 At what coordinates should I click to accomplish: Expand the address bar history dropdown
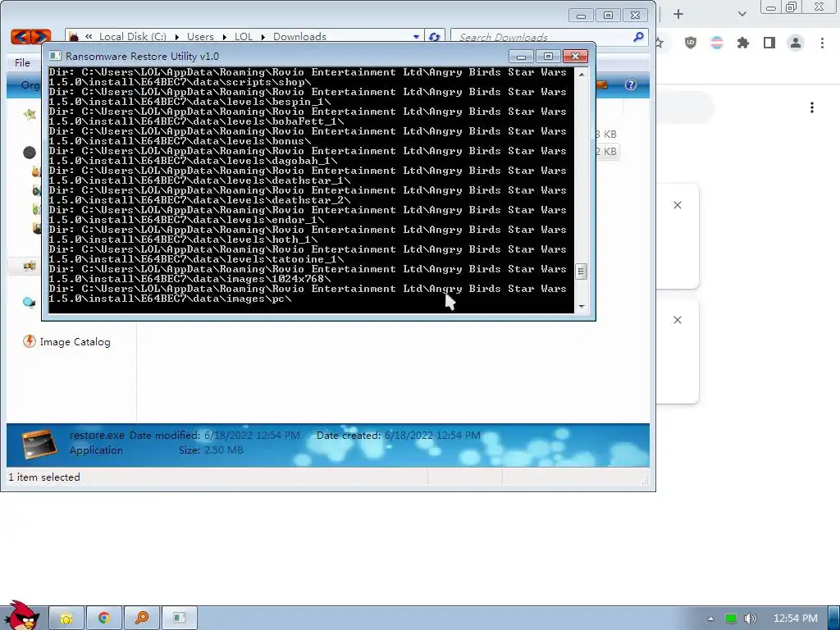pos(416,36)
